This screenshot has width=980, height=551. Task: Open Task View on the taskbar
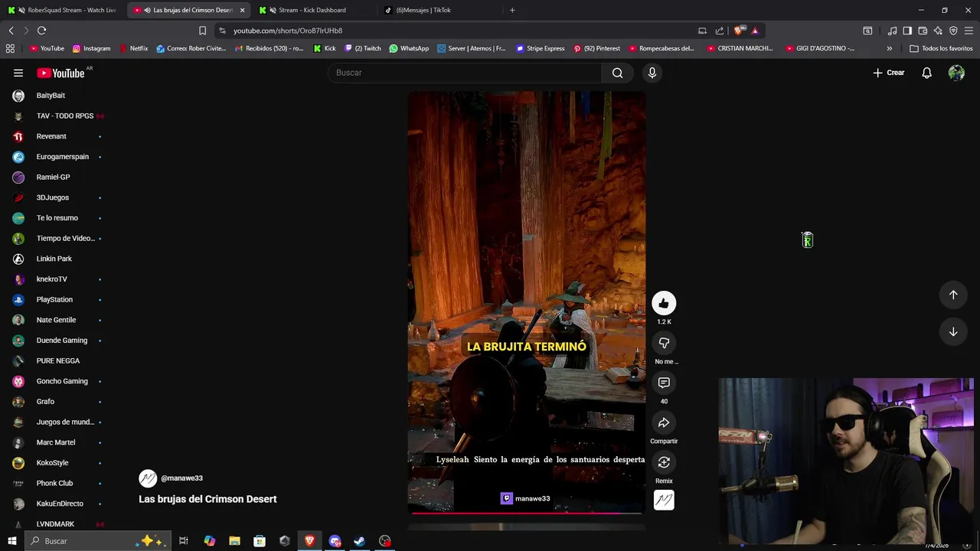184,541
